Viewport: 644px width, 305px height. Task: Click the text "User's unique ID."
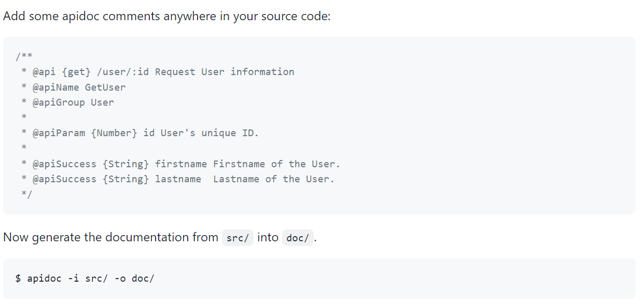209,133
